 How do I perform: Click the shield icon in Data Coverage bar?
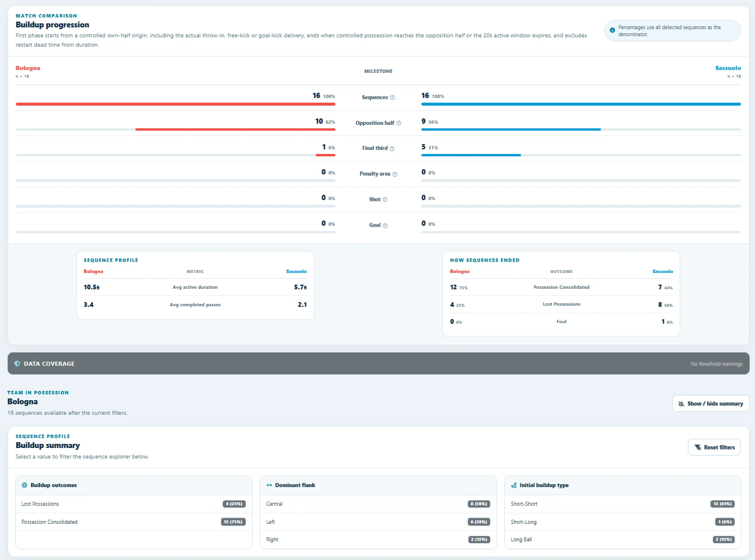(17, 363)
